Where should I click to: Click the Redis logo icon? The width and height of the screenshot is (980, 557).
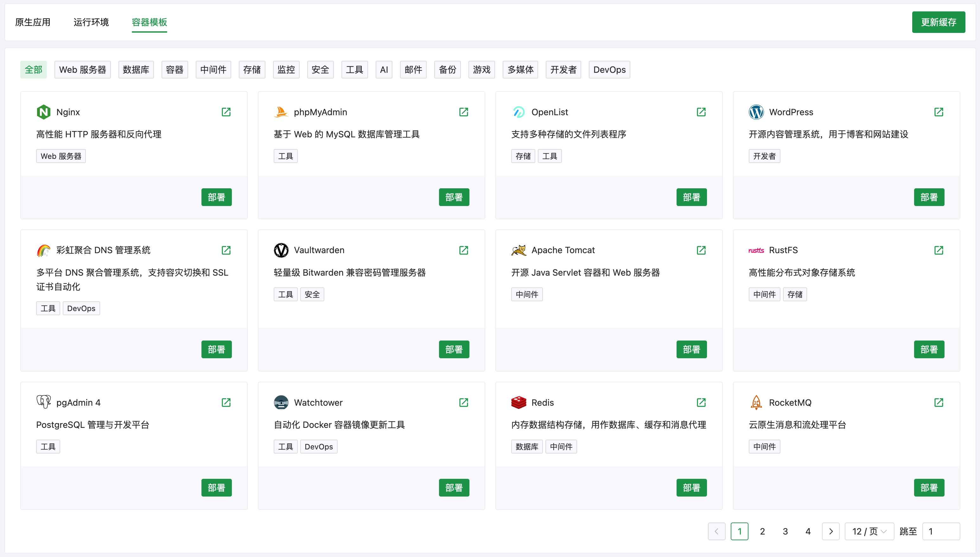pyautogui.click(x=519, y=403)
